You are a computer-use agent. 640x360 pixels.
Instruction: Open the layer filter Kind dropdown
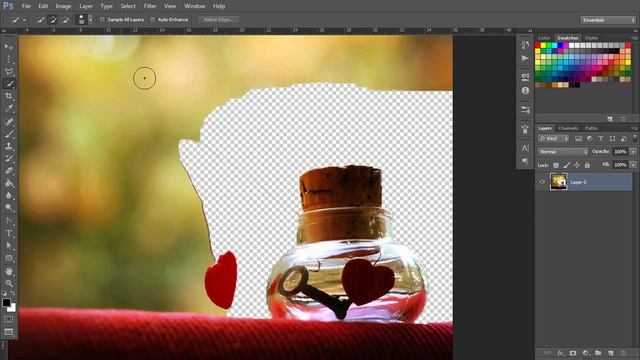(x=553, y=139)
